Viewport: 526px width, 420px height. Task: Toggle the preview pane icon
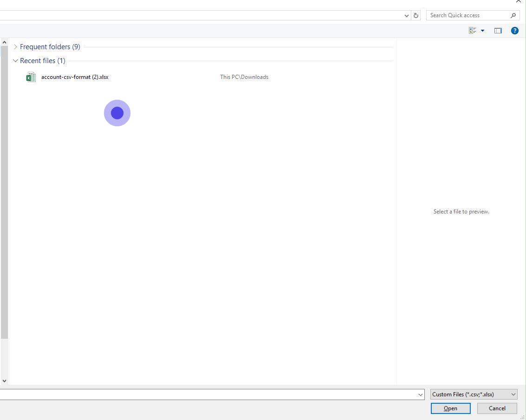click(498, 31)
